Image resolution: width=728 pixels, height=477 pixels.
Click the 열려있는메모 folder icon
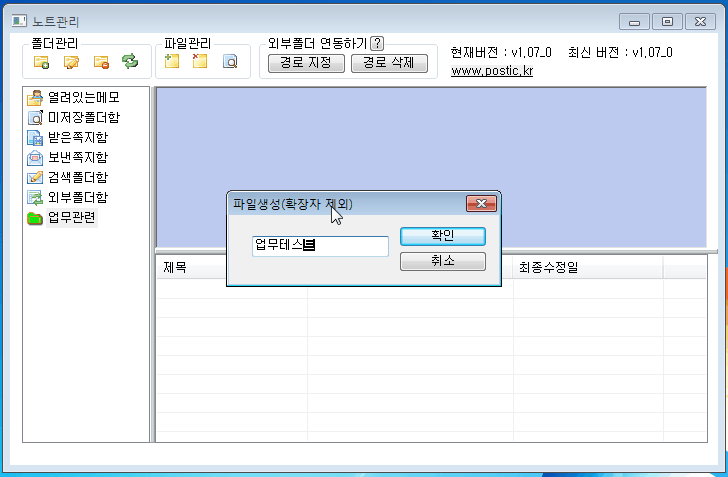click(35, 98)
